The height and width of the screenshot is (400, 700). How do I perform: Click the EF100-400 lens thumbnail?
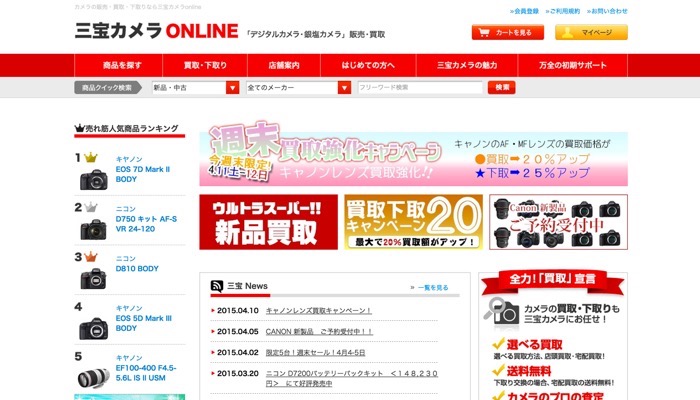pyautogui.click(x=93, y=378)
